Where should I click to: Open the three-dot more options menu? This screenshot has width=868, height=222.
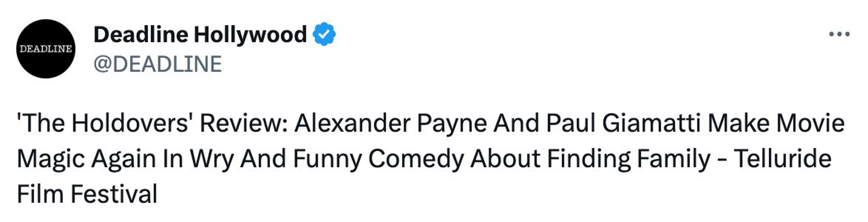click(x=839, y=34)
